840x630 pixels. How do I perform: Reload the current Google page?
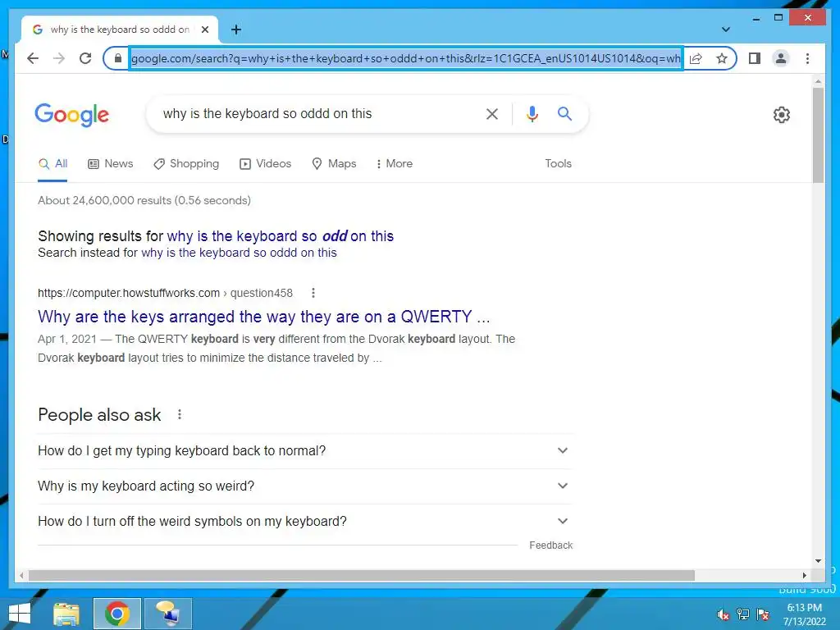(85, 58)
